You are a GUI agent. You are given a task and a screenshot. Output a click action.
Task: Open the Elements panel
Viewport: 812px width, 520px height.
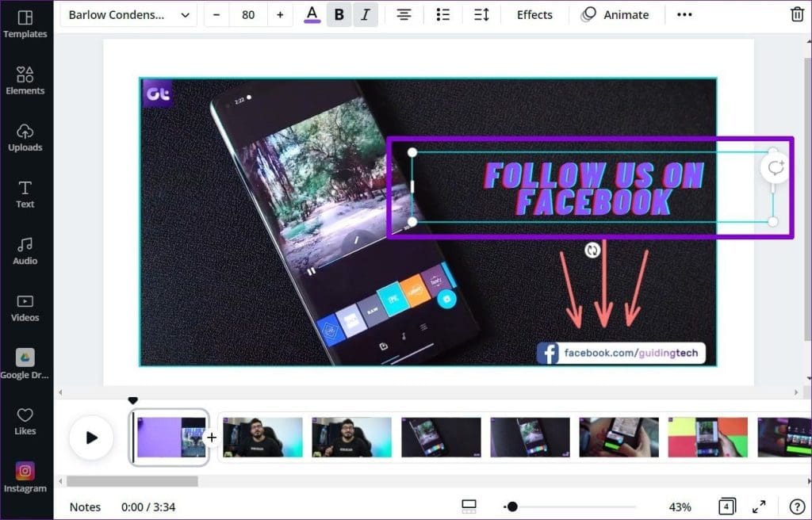click(26, 79)
